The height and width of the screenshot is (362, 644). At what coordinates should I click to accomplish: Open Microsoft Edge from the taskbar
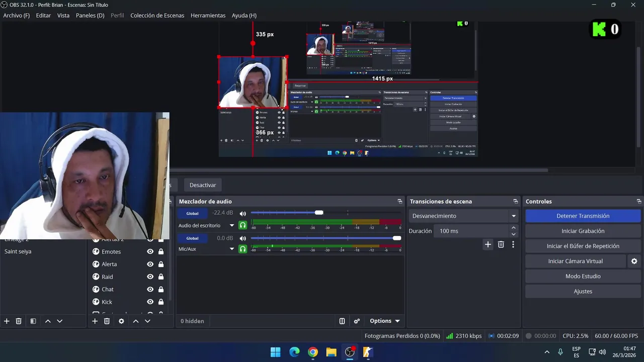[294, 352]
